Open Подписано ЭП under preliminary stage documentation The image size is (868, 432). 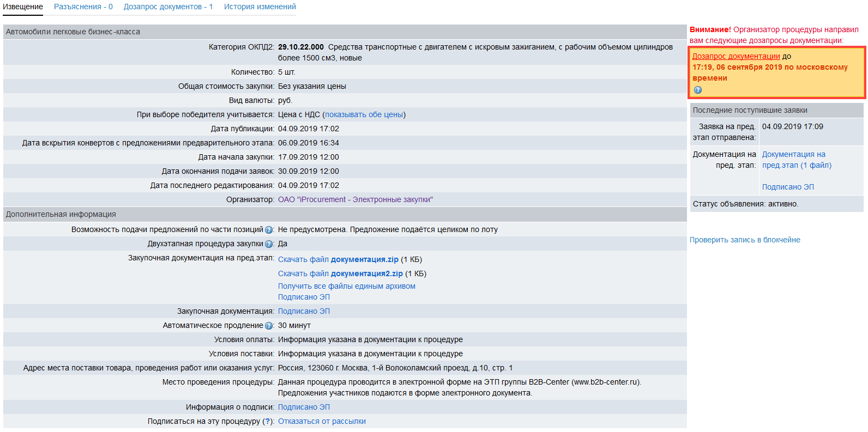coord(304,297)
